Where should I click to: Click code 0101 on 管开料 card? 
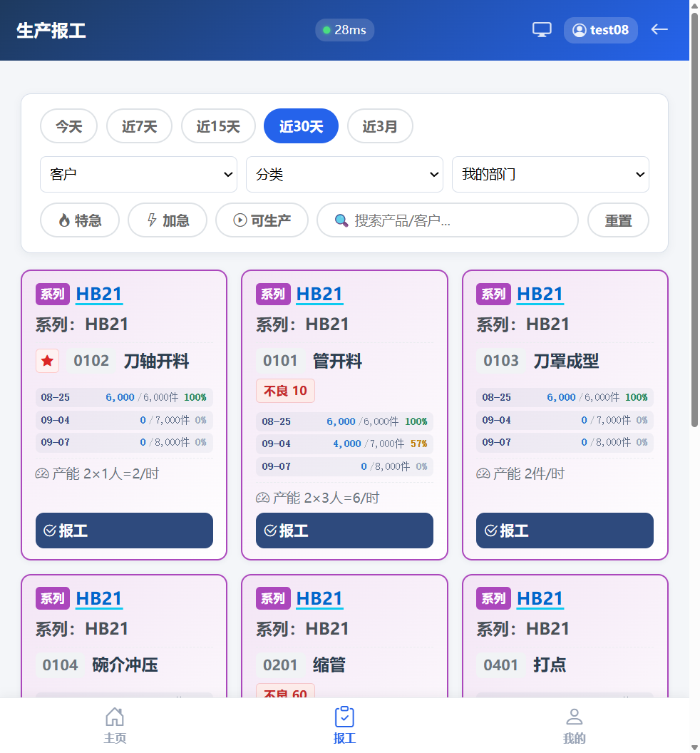[x=280, y=361]
